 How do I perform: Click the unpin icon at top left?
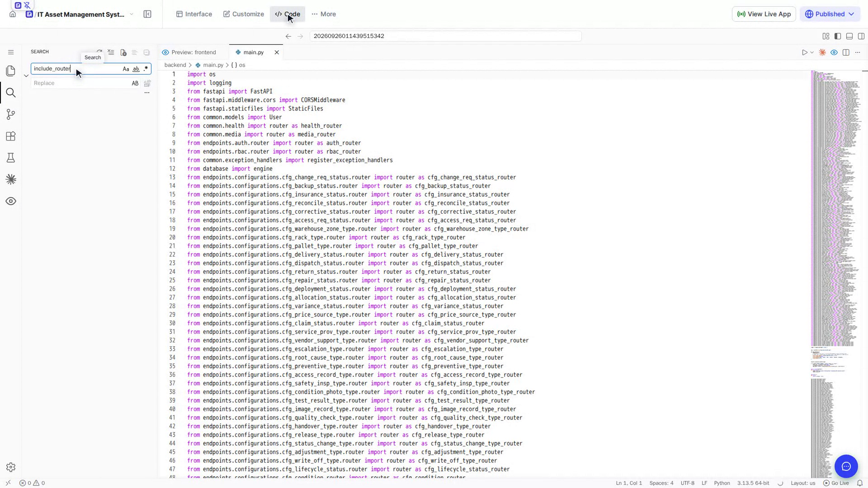[x=27, y=5]
